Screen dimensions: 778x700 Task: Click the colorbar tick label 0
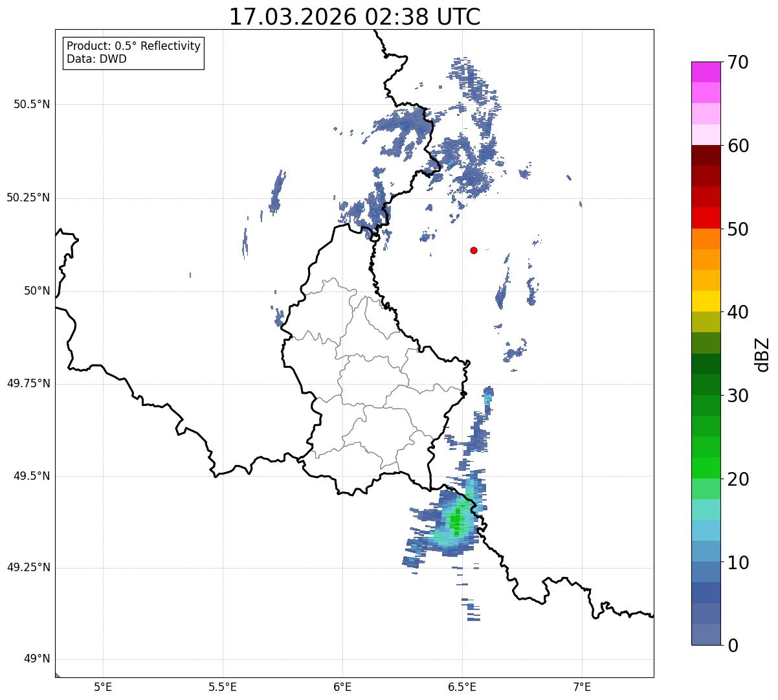pos(733,646)
